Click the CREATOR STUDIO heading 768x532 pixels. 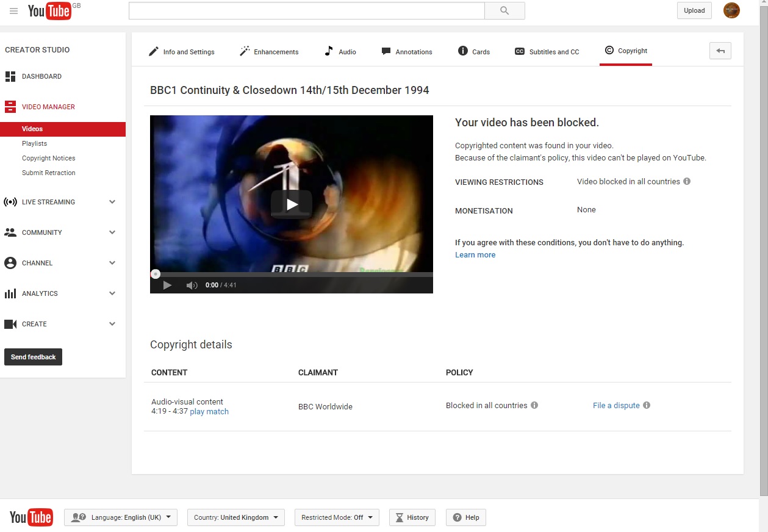pos(37,50)
